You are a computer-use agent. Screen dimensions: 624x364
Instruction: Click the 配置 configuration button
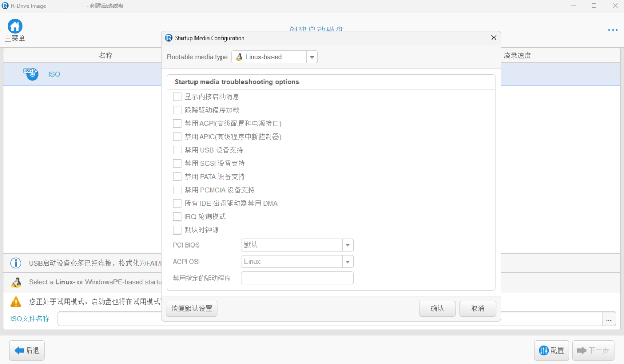pyautogui.click(x=551, y=350)
